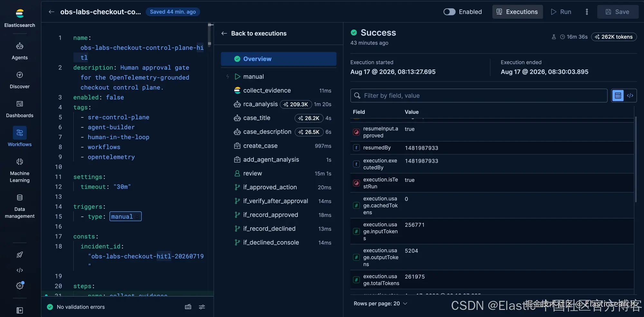Click the fields table vertical scrollbar
644x317 pixels.
tap(636, 159)
